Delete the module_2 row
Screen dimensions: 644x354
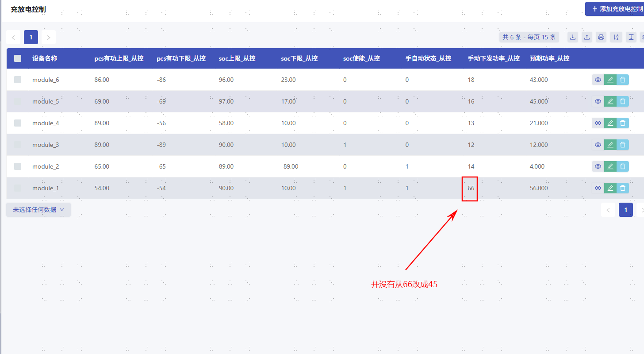coord(623,166)
